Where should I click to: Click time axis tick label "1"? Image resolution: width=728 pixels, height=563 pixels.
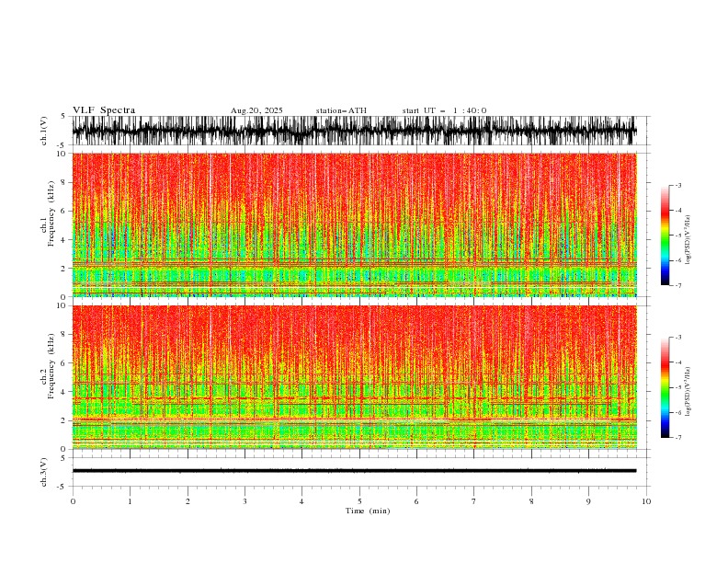tap(130, 501)
